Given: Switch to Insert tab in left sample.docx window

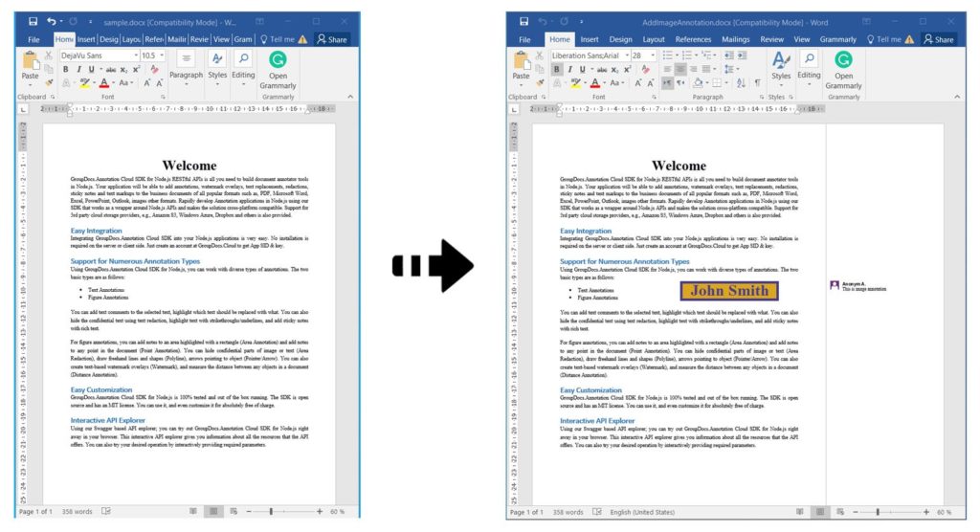Looking at the screenshot, I should (x=86, y=39).
